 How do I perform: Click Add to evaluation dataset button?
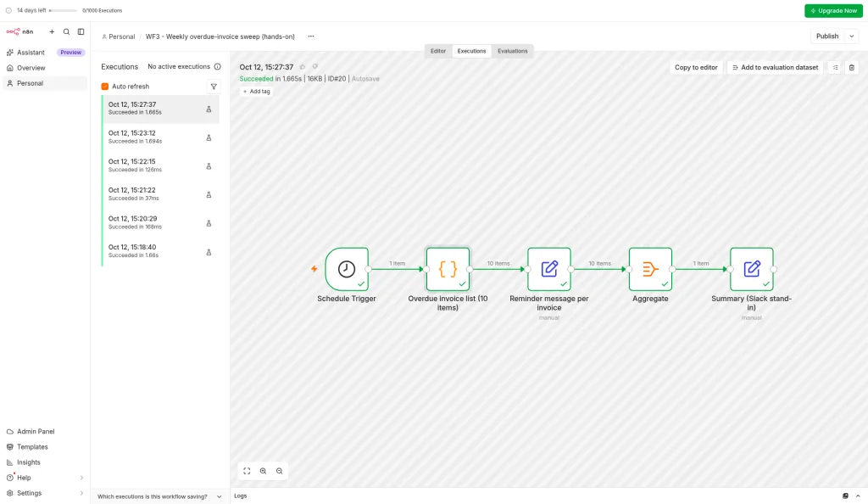[x=775, y=68]
